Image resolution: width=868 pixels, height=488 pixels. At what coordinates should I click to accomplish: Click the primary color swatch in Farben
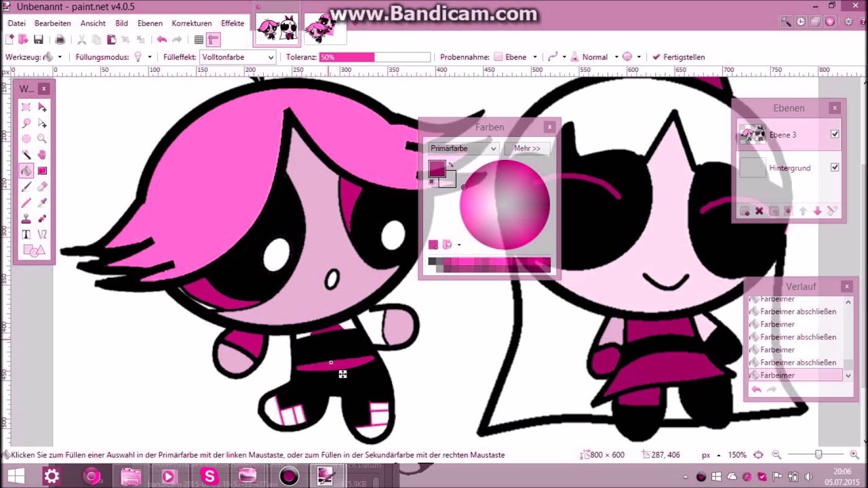(437, 168)
